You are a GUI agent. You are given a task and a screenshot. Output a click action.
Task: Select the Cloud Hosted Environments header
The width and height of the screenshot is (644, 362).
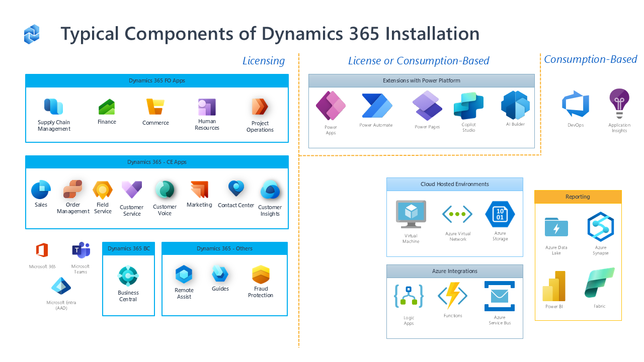pos(455,184)
